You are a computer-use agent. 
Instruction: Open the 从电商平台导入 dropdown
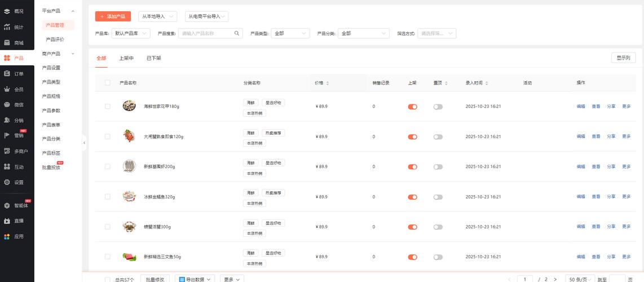click(206, 16)
